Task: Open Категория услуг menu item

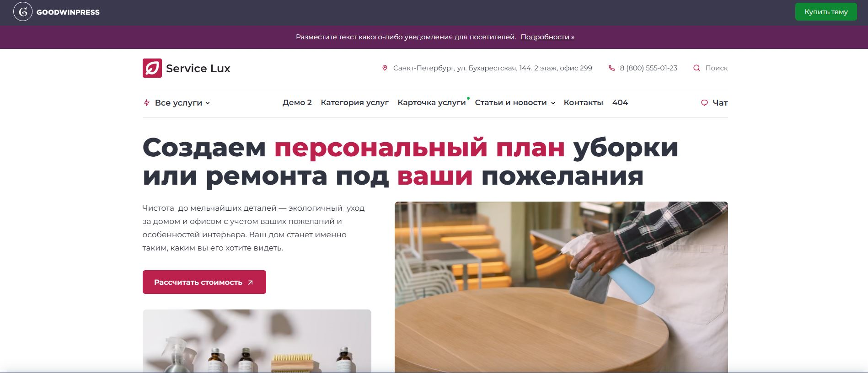Action: pyautogui.click(x=354, y=102)
